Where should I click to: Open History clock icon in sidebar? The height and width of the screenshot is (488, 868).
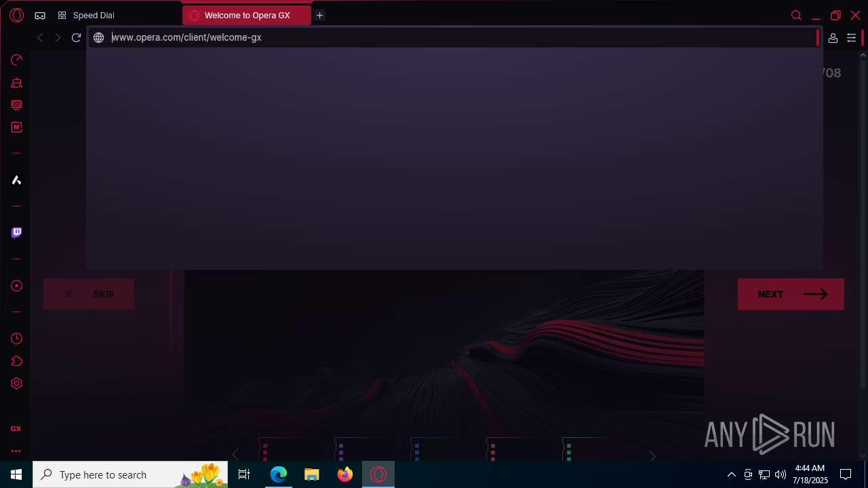[16, 339]
